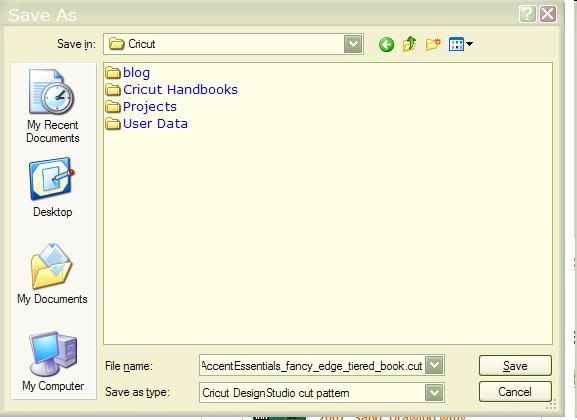Jump to the Desktop location
The image size is (577, 420).
click(x=52, y=188)
